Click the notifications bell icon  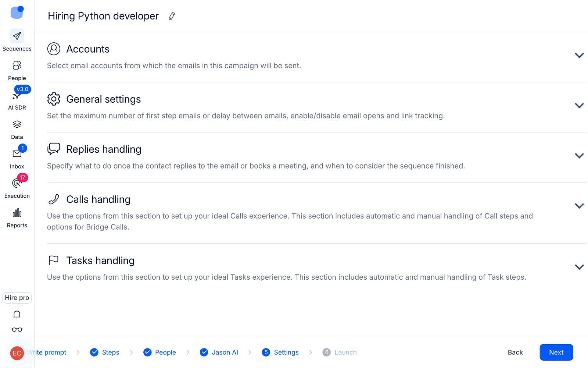click(17, 314)
